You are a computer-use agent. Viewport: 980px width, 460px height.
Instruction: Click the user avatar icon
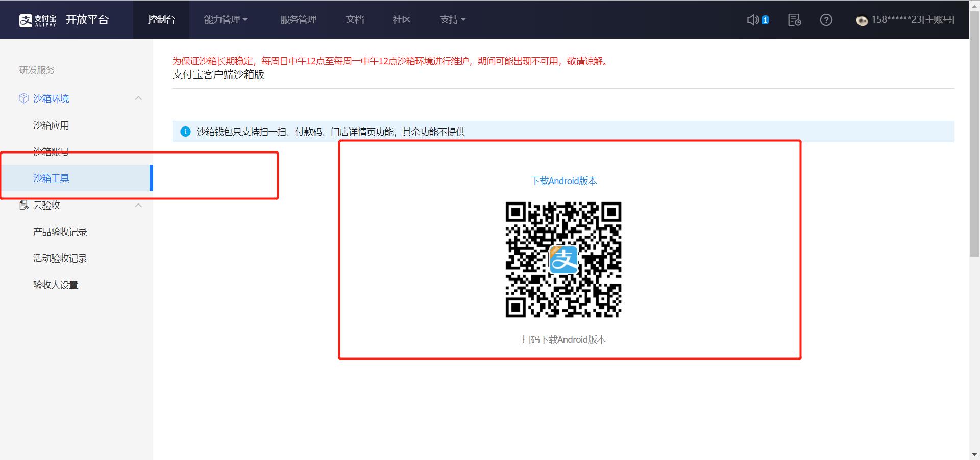(862, 20)
